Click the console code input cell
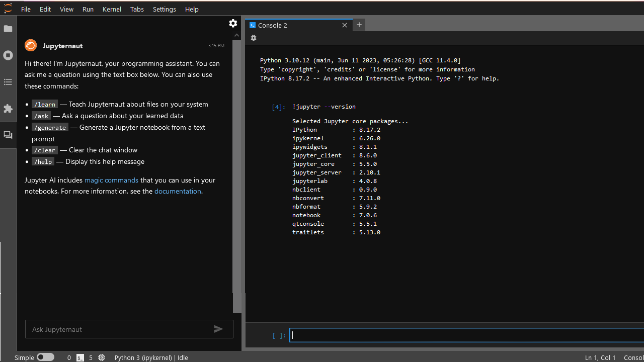This screenshot has height=362, width=644. tap(466, 335)
